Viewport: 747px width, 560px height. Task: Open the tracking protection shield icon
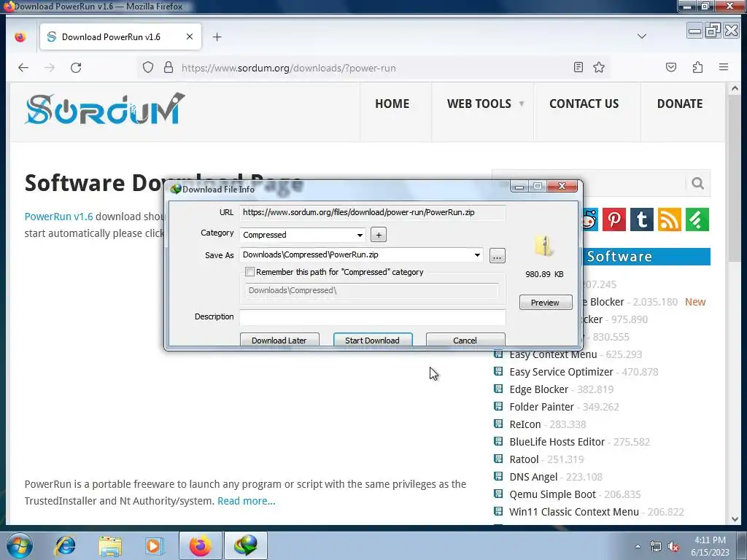coord(148,68)
